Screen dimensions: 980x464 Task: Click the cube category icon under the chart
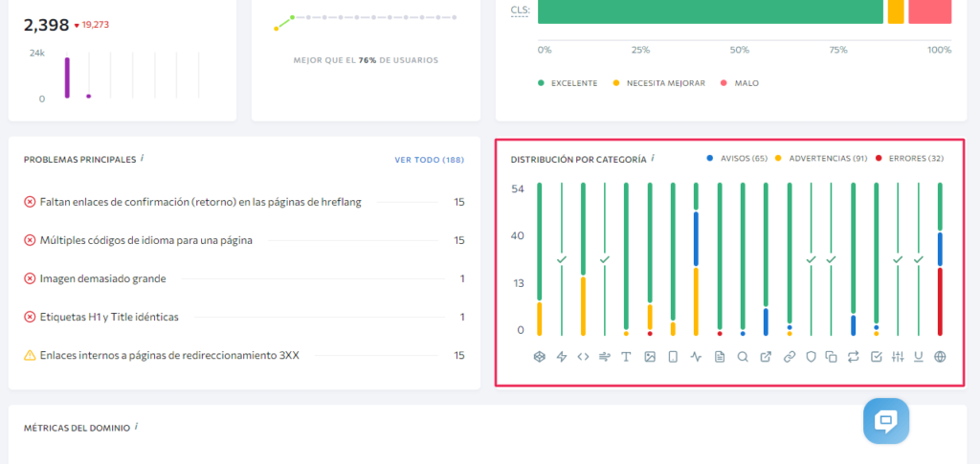[x=540, y=357]
